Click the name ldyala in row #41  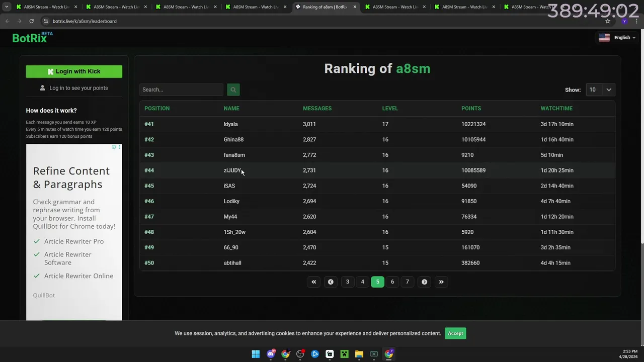pyautogui.click(x=231, y=124)
